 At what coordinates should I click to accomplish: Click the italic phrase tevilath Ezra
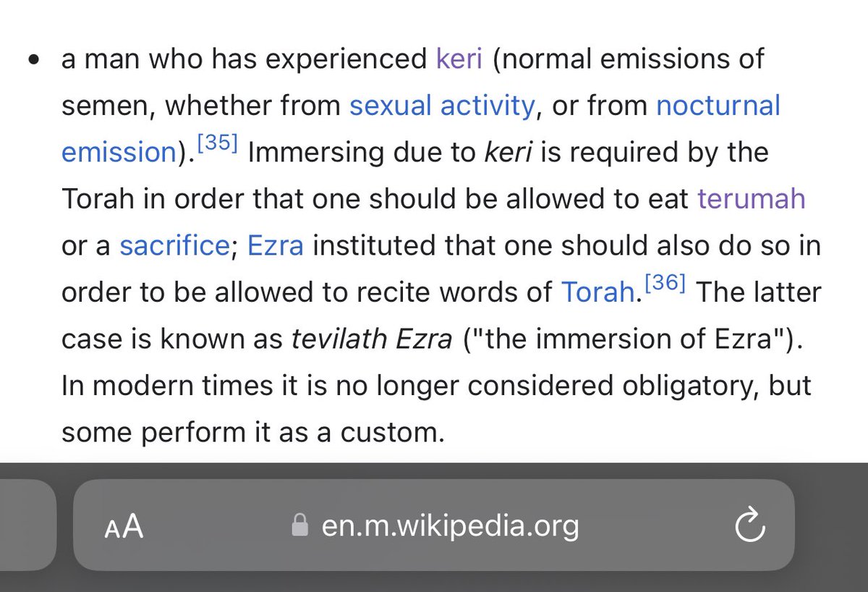click(372, 339)
